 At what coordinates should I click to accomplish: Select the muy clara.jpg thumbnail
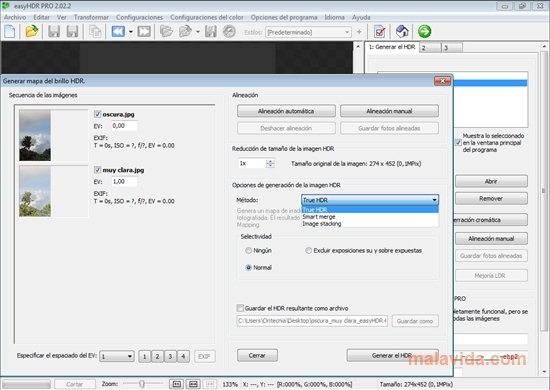tap(35, 191)
